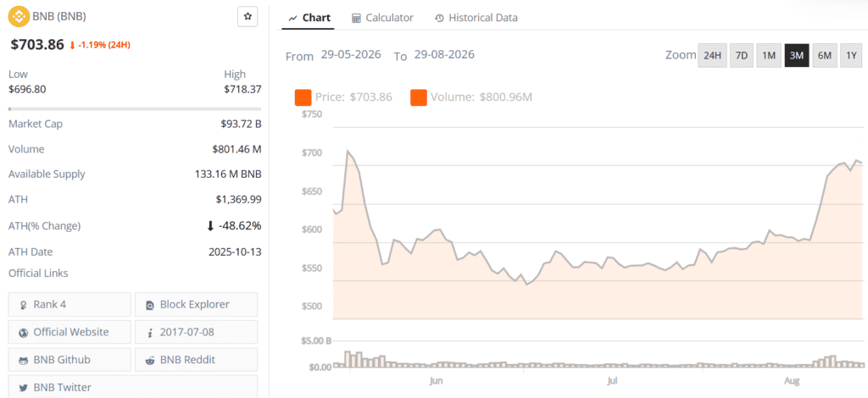Open the Historical Data tab
This screenshot has height=398, width=868.
point(476,18)
